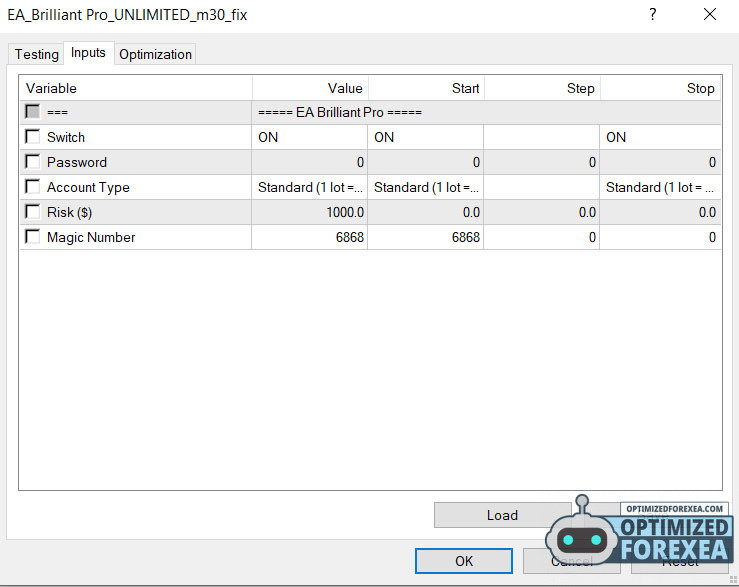Screen dimensions: 739x587
Task: Enable the Risk ($) checkbox
Action: tap(33, 212)
